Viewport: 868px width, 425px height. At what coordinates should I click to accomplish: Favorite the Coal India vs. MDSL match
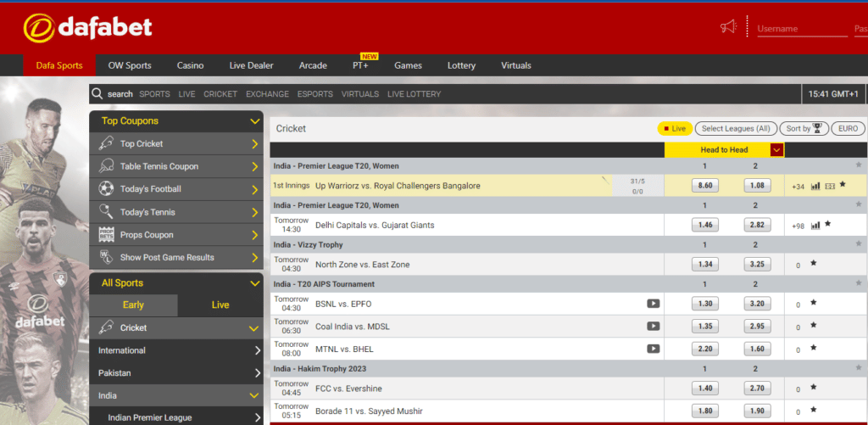click(813, 325)
